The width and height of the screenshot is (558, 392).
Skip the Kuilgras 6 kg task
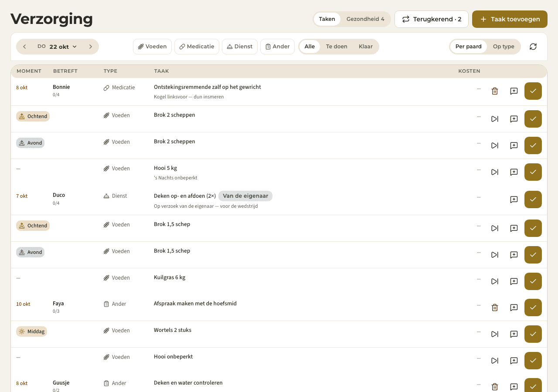click(495, 281)
